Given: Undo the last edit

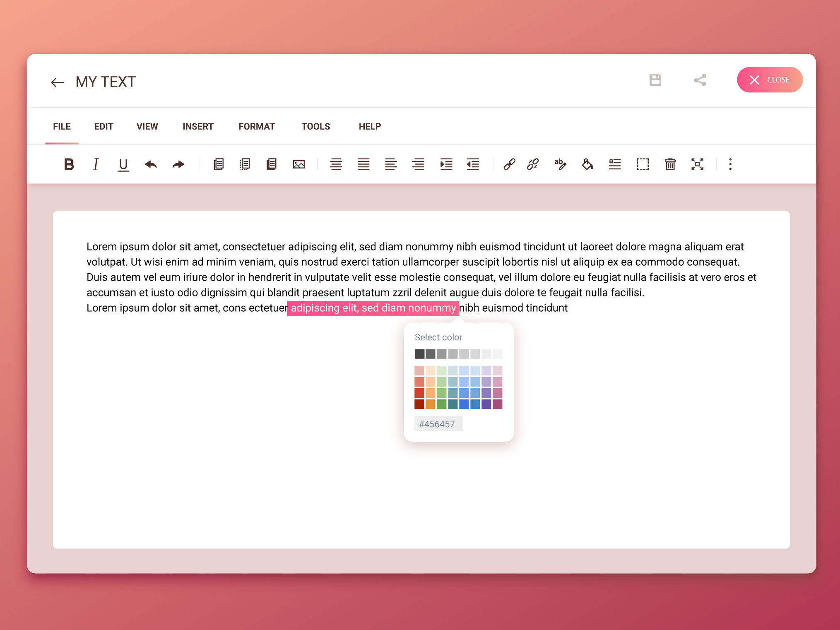Looking at the screenshot, I should click(x=151, y=164).
